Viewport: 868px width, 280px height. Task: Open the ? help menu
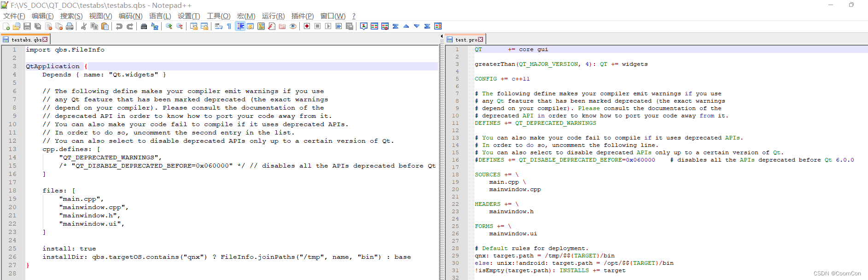pos(354,16)
